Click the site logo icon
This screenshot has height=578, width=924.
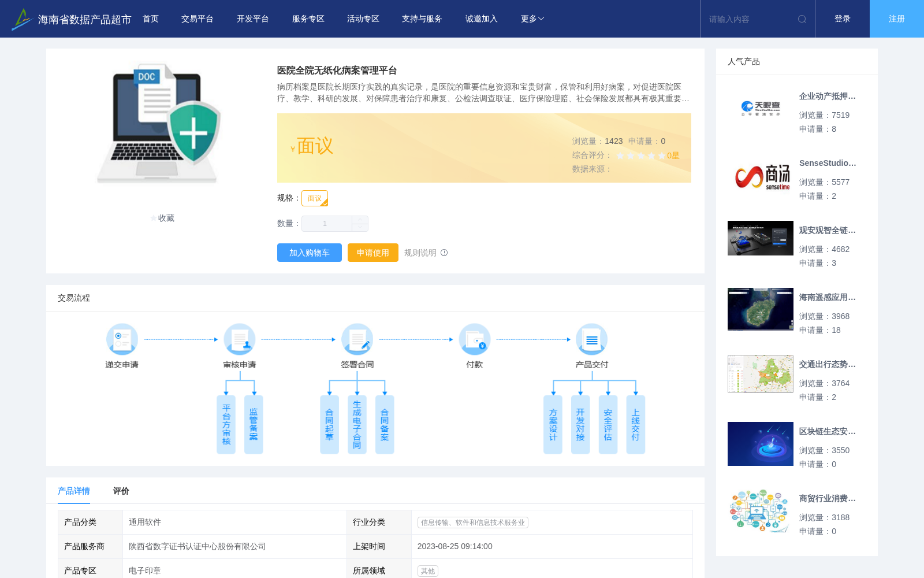pos(21,19)
